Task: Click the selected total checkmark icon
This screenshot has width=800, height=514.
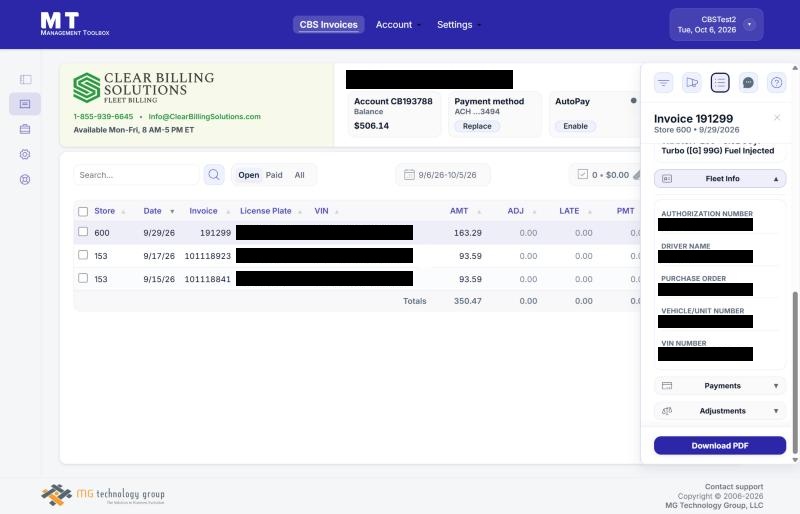Action: [x=583, y=175]
